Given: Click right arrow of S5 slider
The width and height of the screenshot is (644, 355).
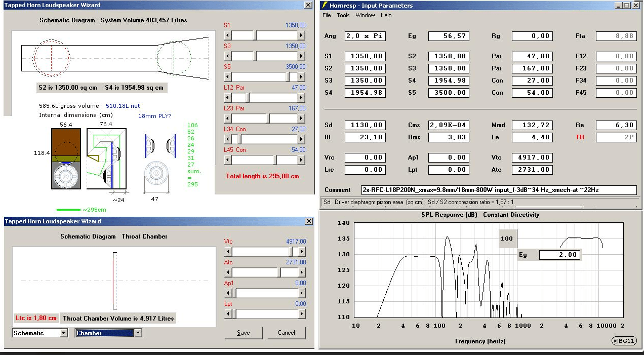Looking at the screenshot, I should 302,77.
